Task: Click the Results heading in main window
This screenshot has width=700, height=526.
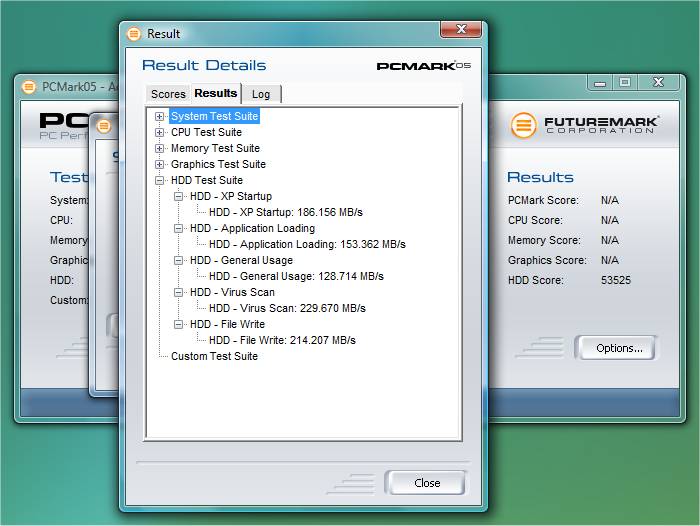Action: tap(540, 178)
